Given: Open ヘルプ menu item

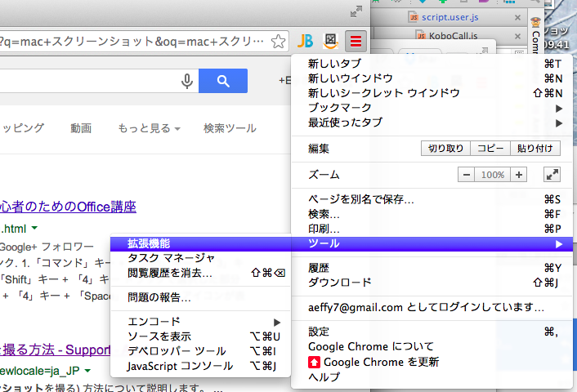Looking at the screenshot, I should tap(432, 377).
